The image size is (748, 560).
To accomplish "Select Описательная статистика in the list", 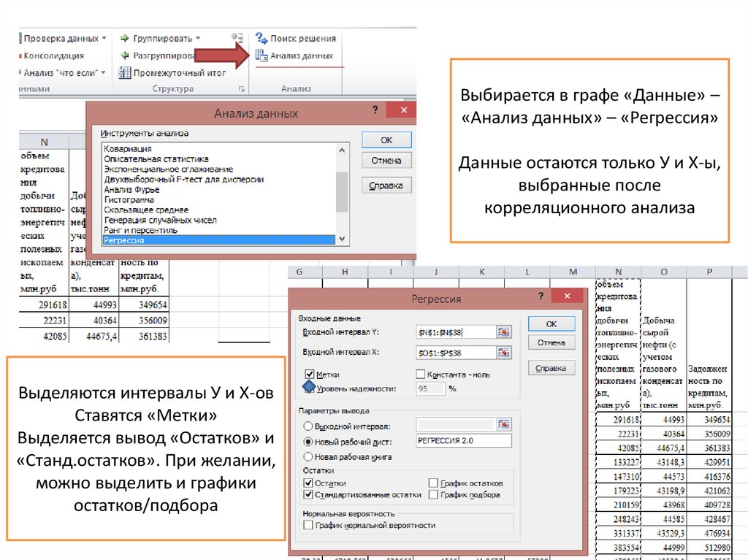I will (219, 159).
